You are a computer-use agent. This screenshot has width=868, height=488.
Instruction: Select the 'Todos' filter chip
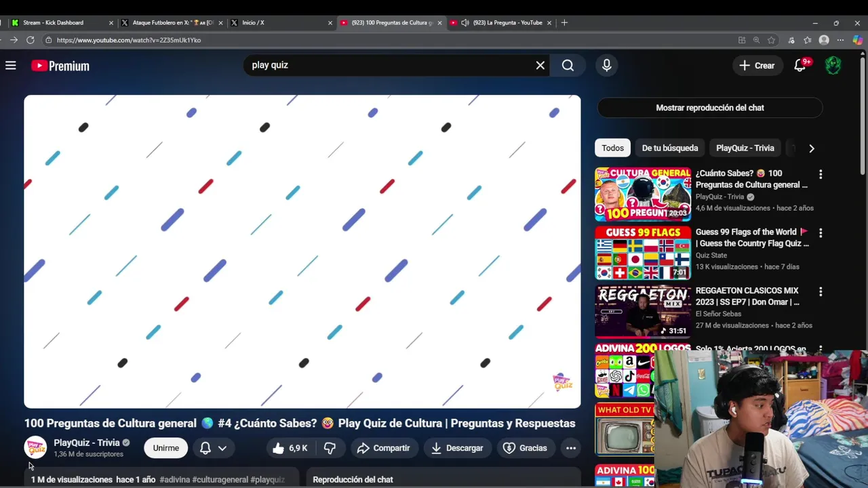[x=613, y=148]
